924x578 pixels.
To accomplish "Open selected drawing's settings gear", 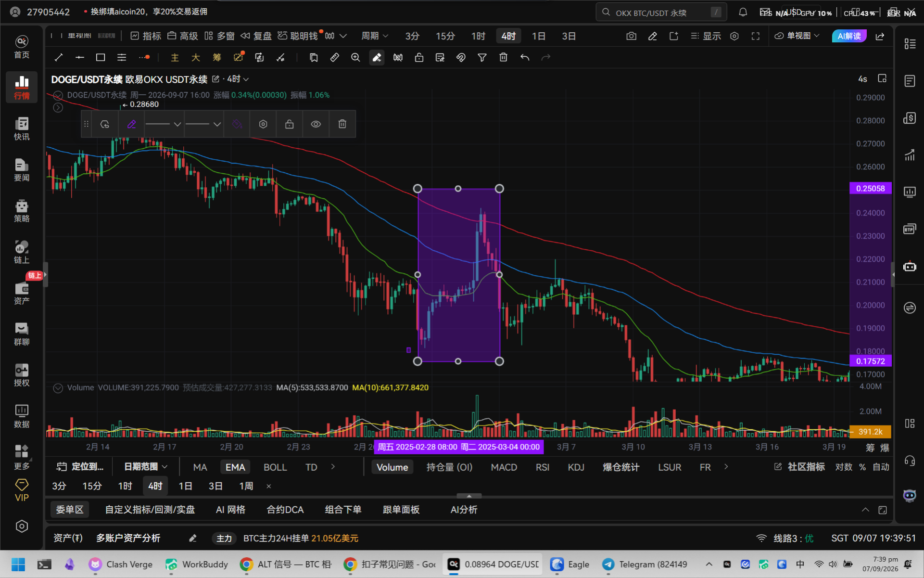I will pyautogui.click(x=263, y=124).
